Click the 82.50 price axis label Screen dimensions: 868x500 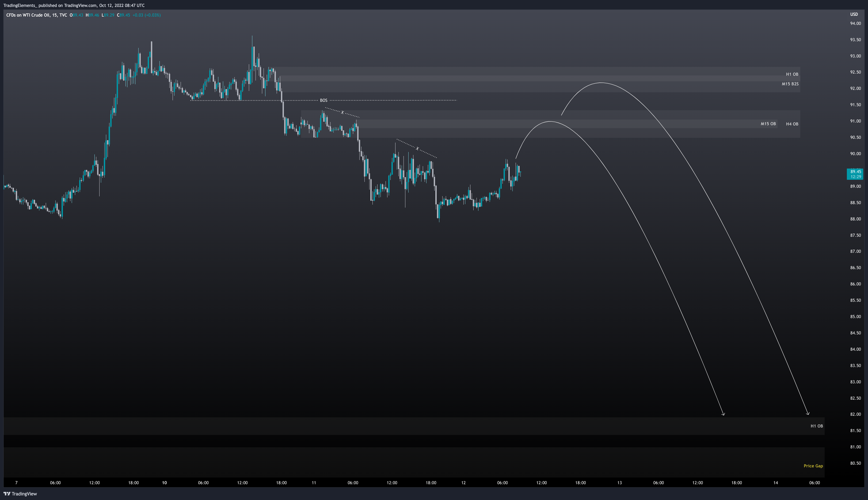pos(855,398)
